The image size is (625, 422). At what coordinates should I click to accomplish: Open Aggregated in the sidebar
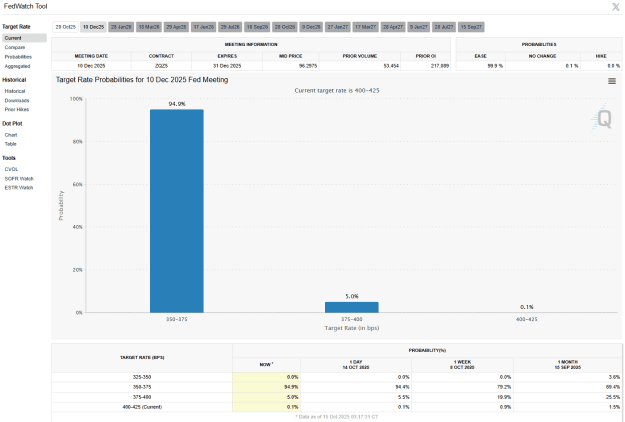[17, 66]
